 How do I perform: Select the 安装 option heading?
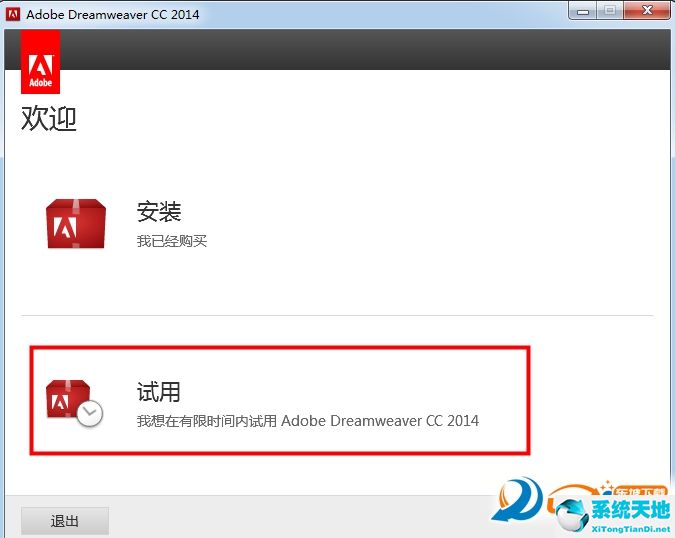pyautogui.click(x=158, y=212)
